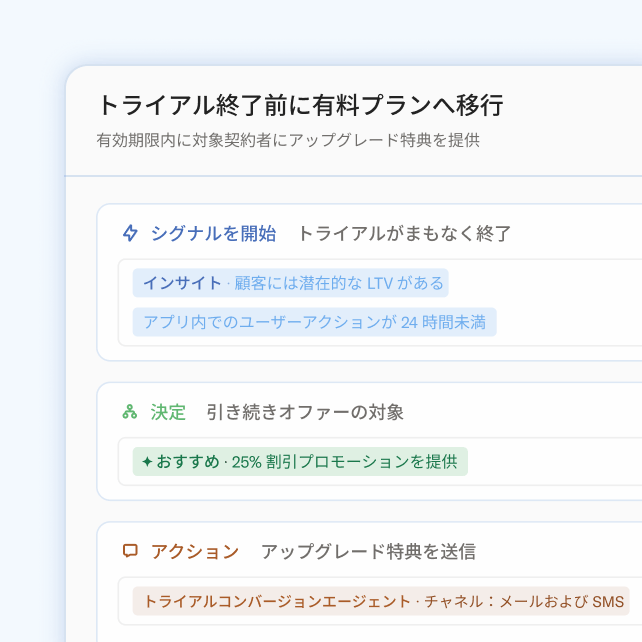Screen dimensions: 642x642
Task: Click the subtitle 有効期限内に対象契約者にアップグレード特典を提供
Action: [x=288, y=140]
